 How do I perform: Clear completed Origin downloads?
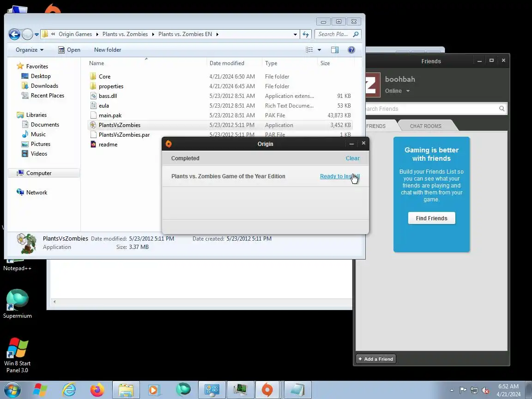pos(352,158)
